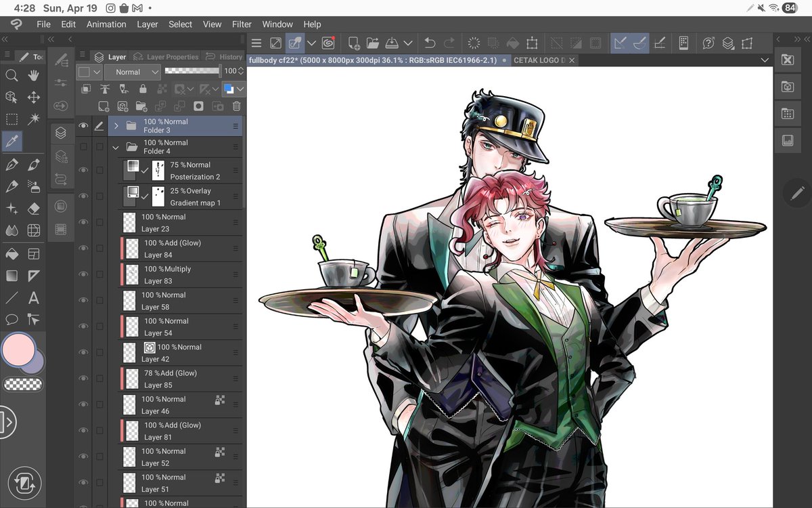The height and width of the screenshot is (508, 812).
Task: Hide the Gradient map 1 layer
Action: tap(84, 196)
